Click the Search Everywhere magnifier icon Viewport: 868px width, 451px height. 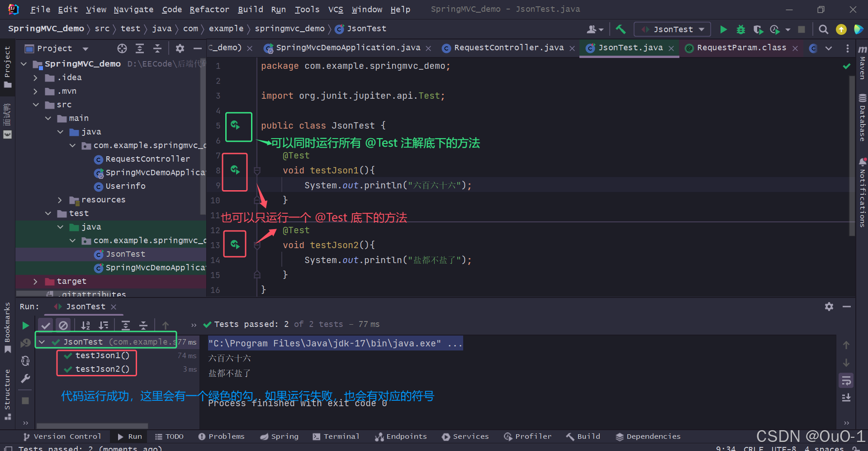click(x=823, y=29)
